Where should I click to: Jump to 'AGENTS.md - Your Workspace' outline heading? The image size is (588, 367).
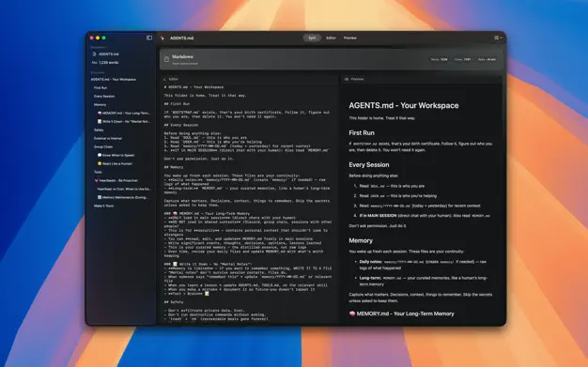pyautogui.click(x=114, y=80)
